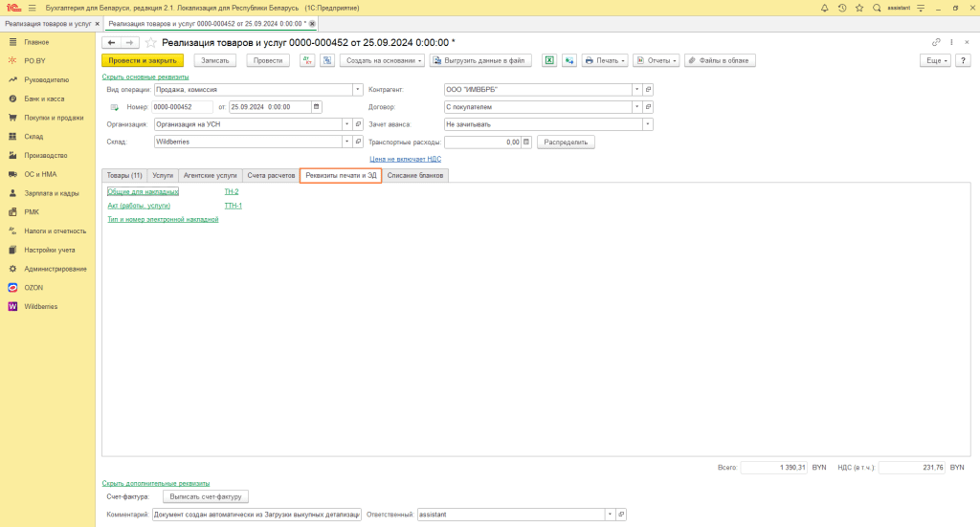Show Дт/Кт postings icon
Image resolution: width=980 pixels, height=527 pixels.
coord(307,60)
